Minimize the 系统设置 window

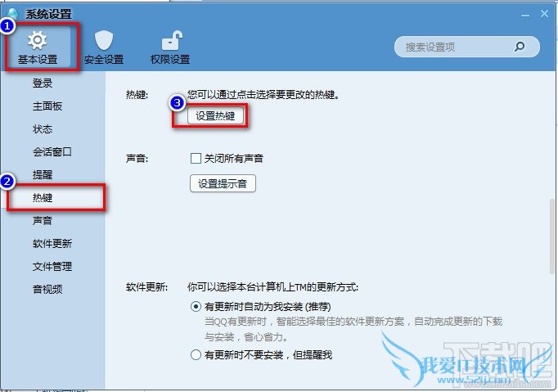point(525,16)
